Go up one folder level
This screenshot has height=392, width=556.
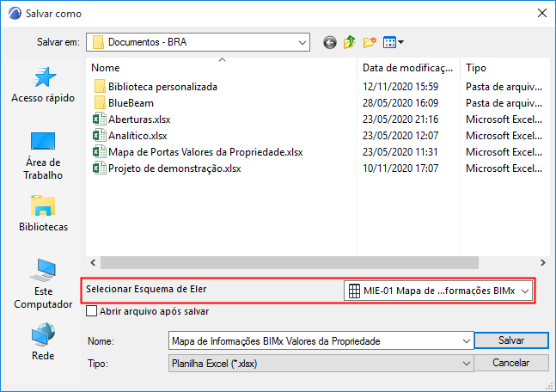349,42
